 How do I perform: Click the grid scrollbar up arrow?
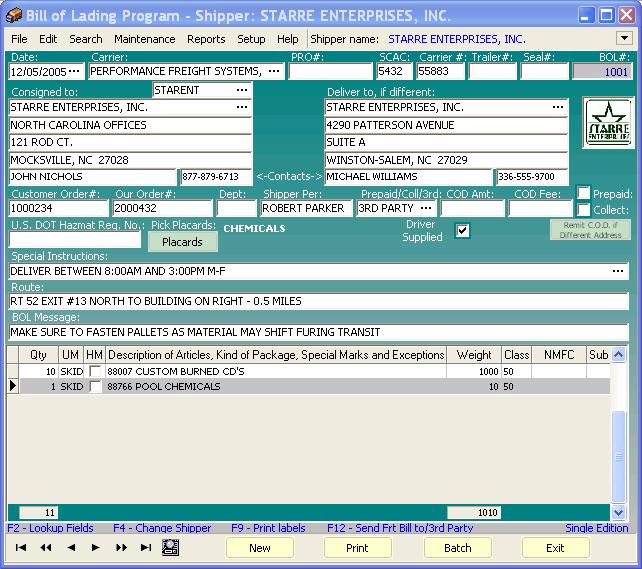coord(618,354)
